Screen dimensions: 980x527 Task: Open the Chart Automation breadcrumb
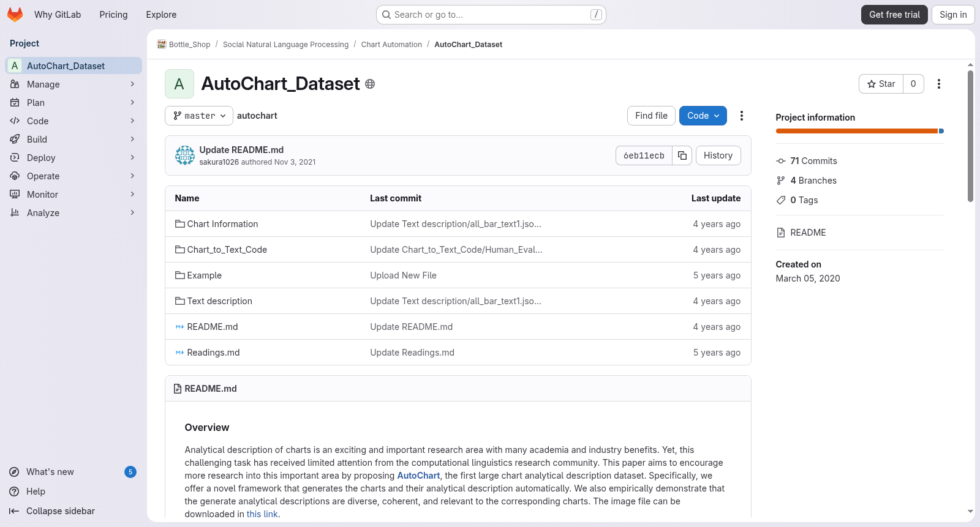tap(391, 45)
